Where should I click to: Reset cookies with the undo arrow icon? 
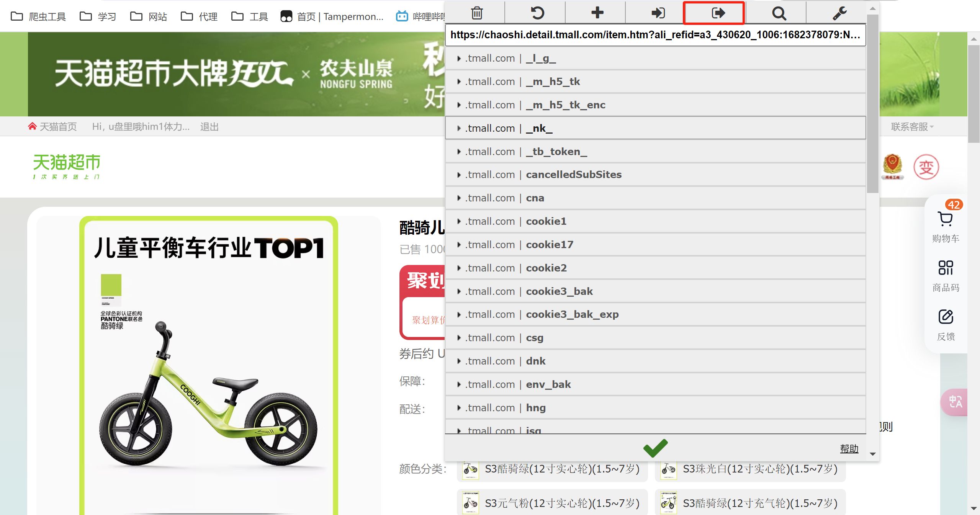537,13
